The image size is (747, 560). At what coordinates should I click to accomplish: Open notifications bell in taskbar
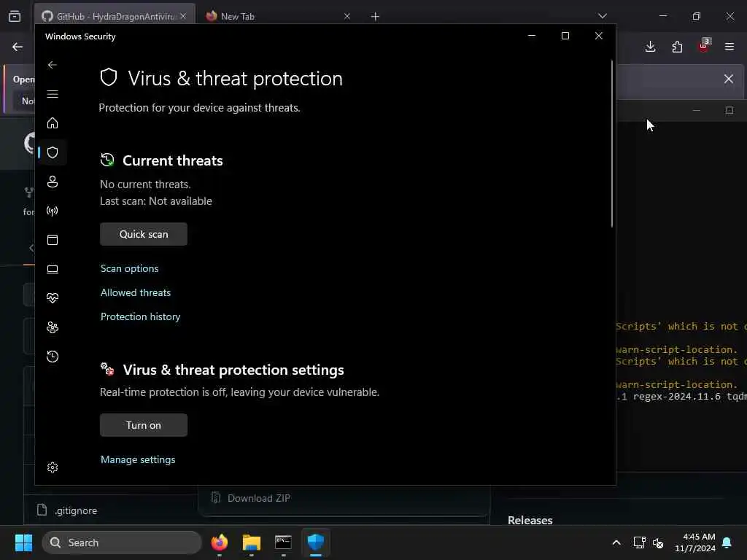coord(727,542)
